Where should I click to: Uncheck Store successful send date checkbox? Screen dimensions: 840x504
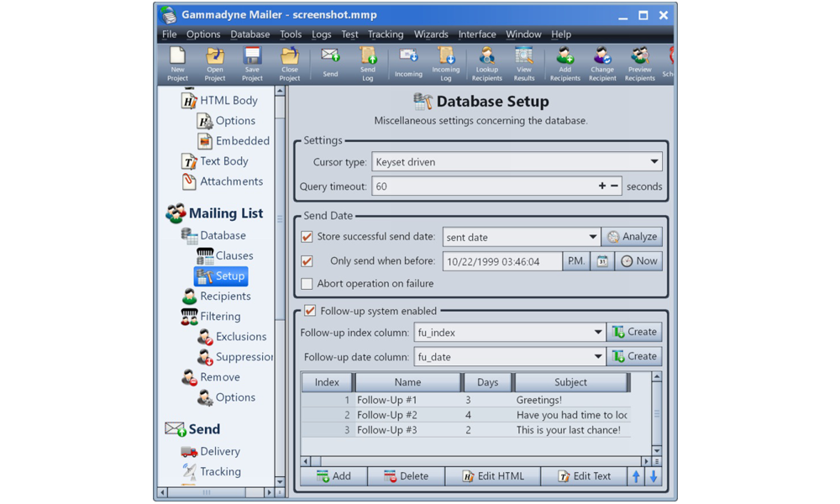pos(307,237)
